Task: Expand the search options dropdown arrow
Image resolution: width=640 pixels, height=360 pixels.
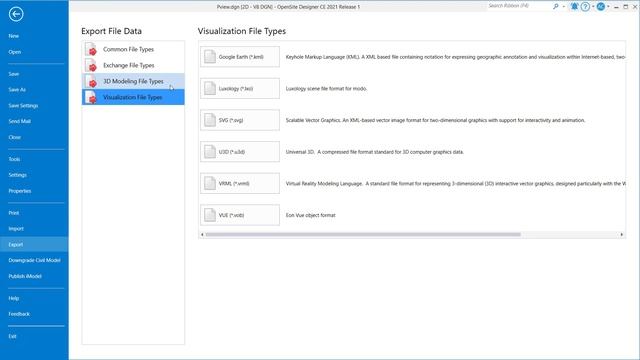Action: pyautogui.click(x=564, y=7)
